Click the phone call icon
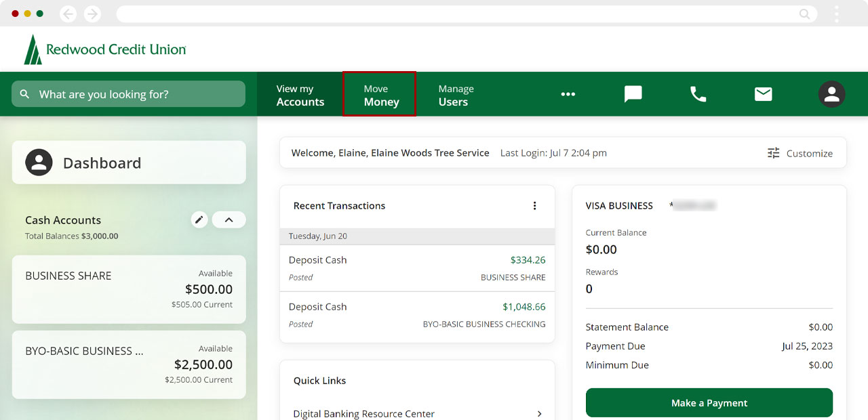This screenshot has height=420, width=868. click(698, 94)
